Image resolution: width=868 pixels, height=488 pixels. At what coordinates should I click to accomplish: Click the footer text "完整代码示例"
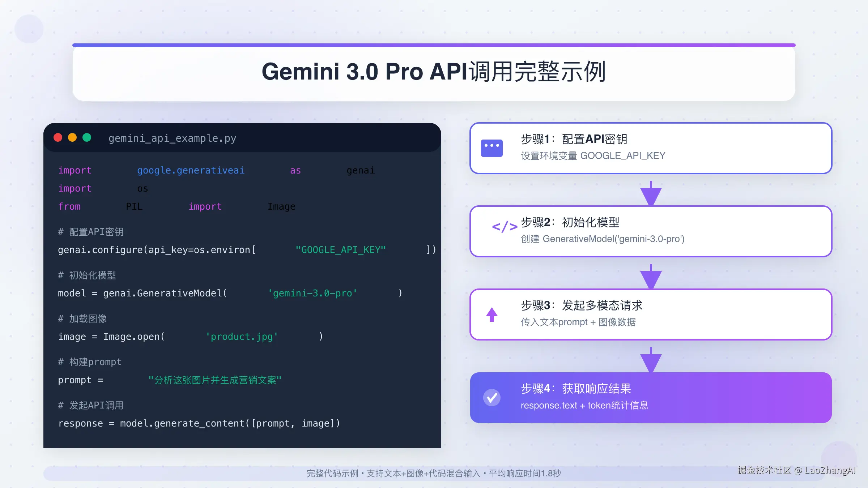pos(332,474)
